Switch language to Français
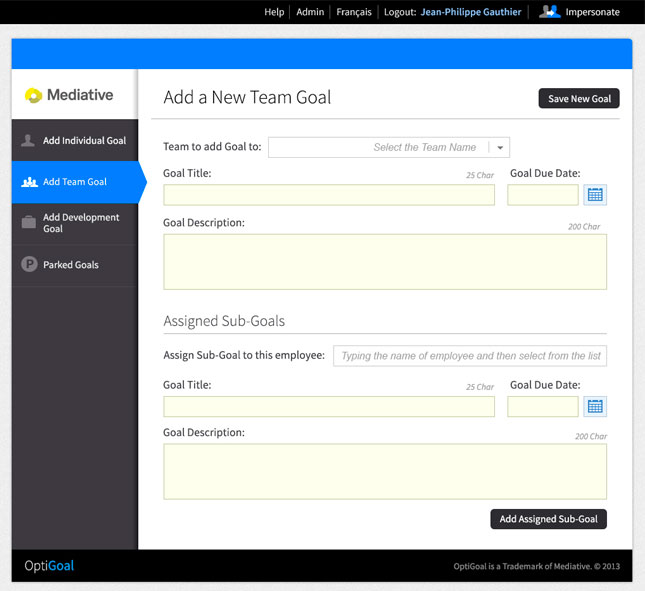The height and width of the screenshot is (591, 645). 354,12
